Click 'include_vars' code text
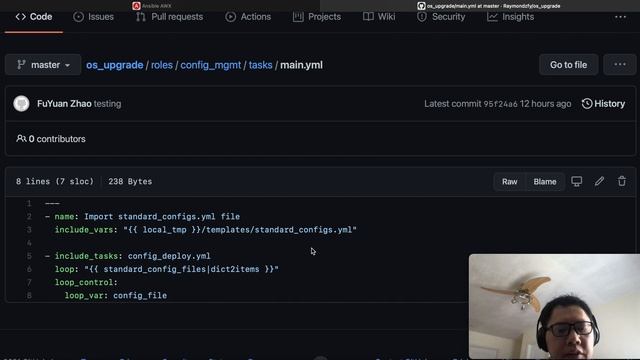Screen dimensions: 640x360 (84, 230)
